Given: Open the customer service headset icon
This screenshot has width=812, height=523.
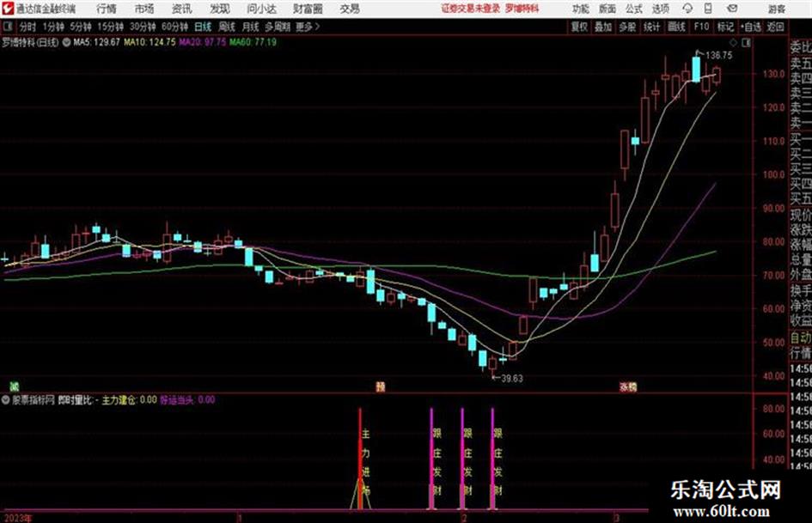Looking at the screenshot, I should click(x=687, y=9).
